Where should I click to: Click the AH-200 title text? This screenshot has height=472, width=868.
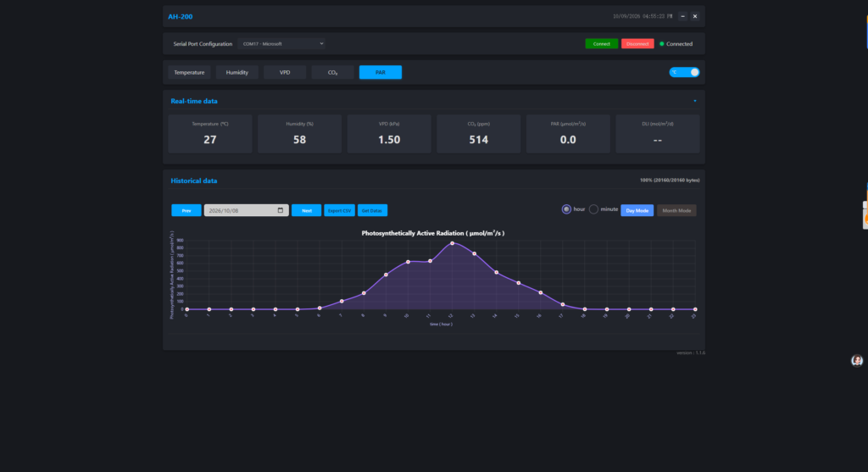tap(181, 17)
